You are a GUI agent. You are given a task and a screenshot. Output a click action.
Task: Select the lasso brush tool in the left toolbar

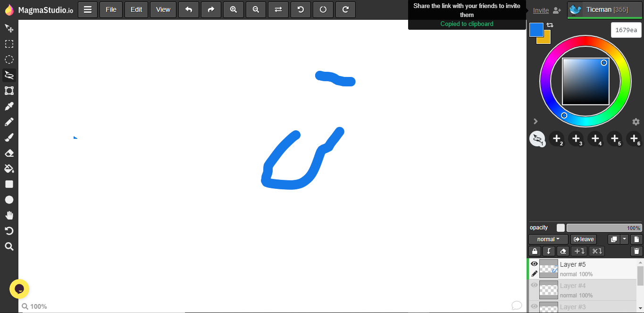pos(9,75)
